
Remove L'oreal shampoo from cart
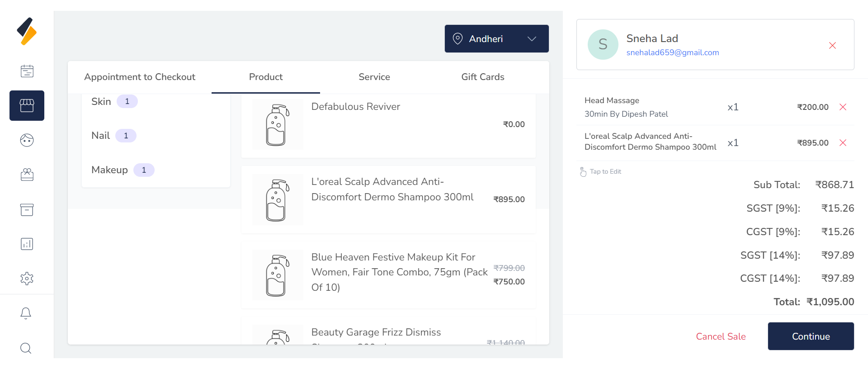point(843,143)
